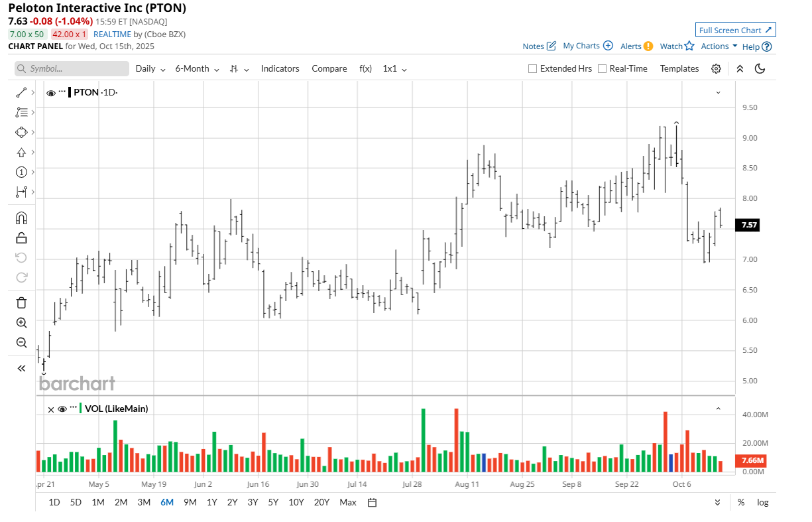The width and height of the screenshot is (812, 522).
Task: Click the PTON black color swatch
Action: pyautogui.click(x=70, y=92)
